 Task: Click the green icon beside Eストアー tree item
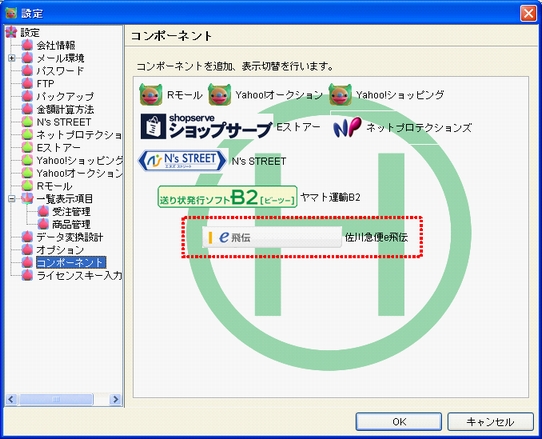click(27, 147)
